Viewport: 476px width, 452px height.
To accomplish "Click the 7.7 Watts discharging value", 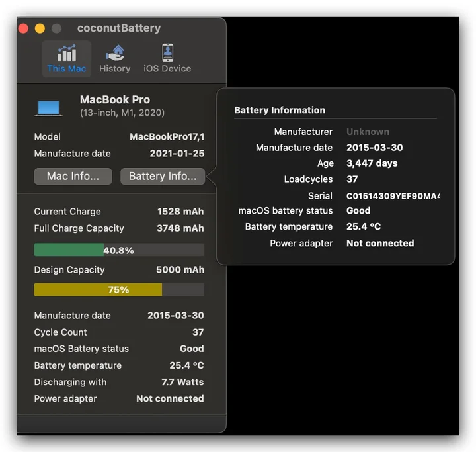I will [182, 382].
